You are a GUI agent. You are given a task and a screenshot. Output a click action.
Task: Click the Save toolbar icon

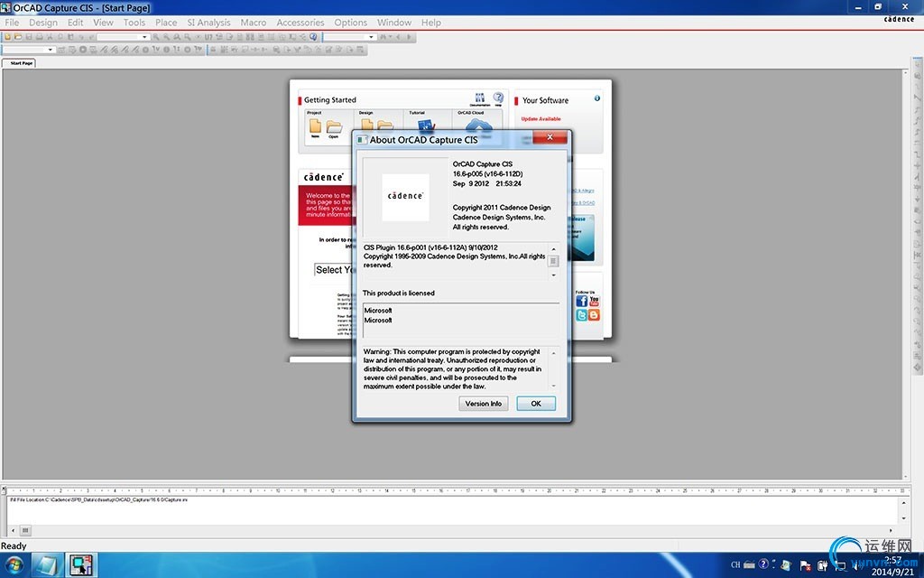click(x=29, y=36)
